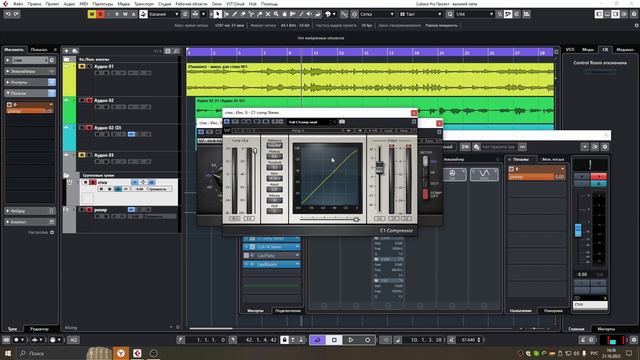
Task: Mute the Аудио 01 track
Action: click(x=82, y=67)
